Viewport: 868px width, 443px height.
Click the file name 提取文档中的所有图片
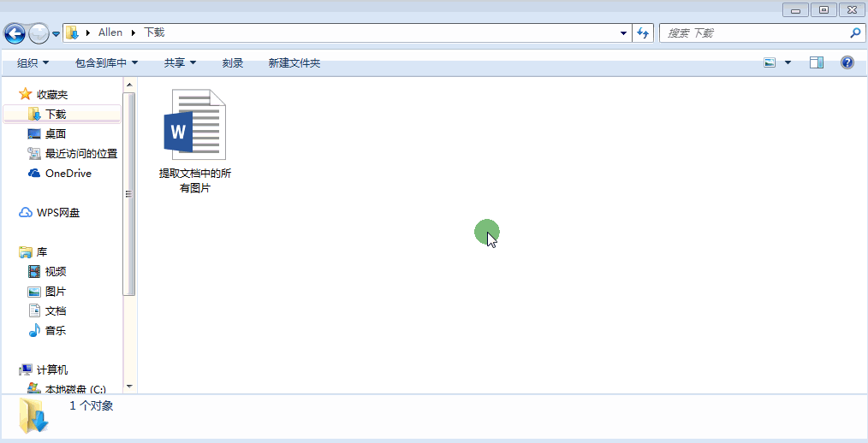(195, 180)
